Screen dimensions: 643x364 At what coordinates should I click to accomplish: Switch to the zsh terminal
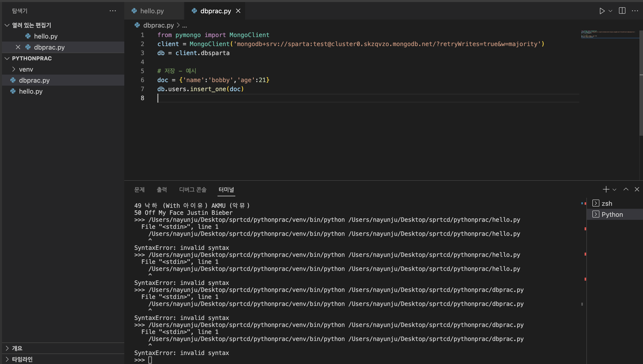pyautogui.click(x=615, y=203)
